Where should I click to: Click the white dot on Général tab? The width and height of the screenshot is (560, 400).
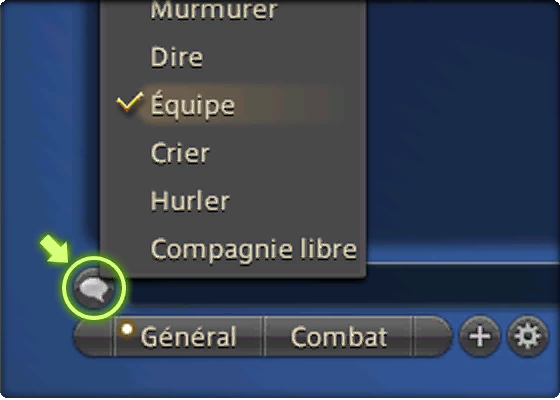click(127, 329)
